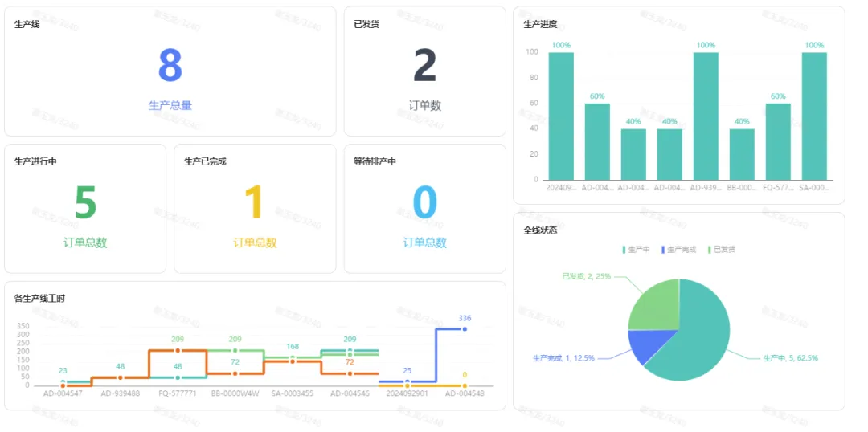Click the 100% bar for AD-939 order

point(705,116)
